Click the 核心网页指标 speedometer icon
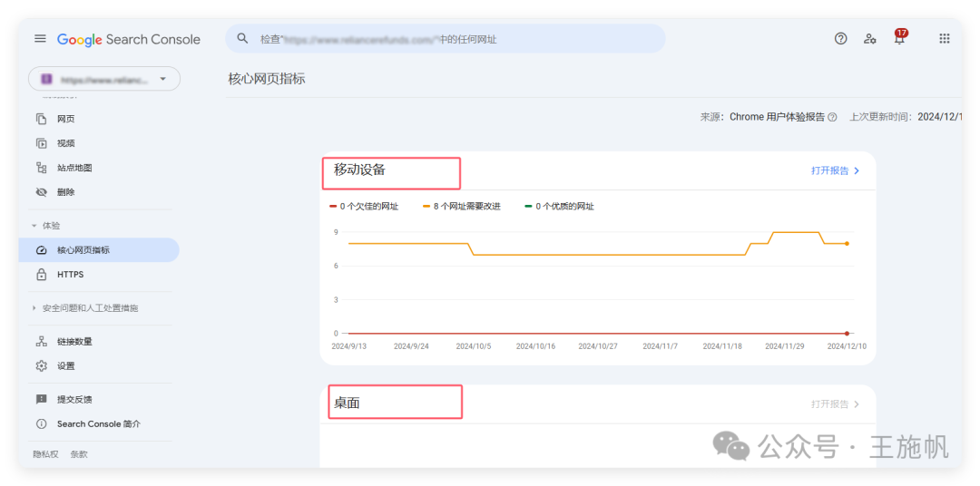980x486 pixels. tap(41, 250)
